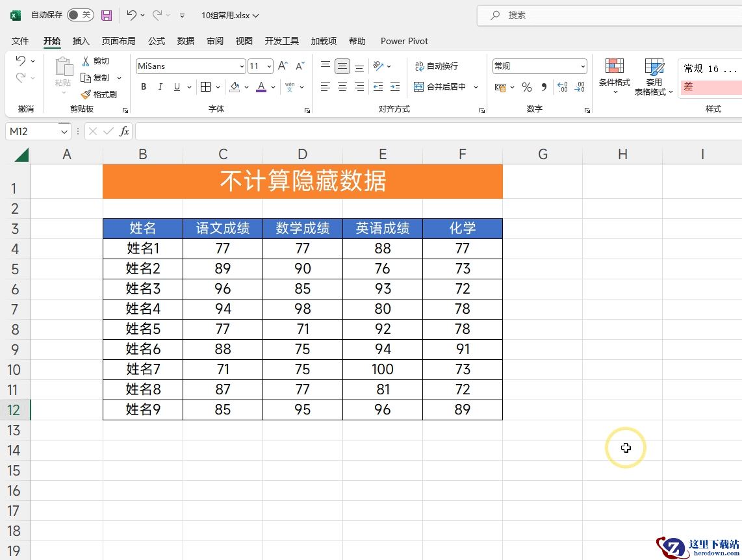Toggle bold formatting

(x=144, y=86)
